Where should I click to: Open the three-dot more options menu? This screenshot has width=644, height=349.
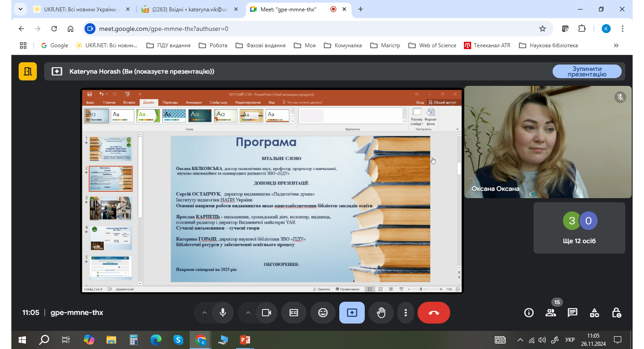tap(405, 313)
